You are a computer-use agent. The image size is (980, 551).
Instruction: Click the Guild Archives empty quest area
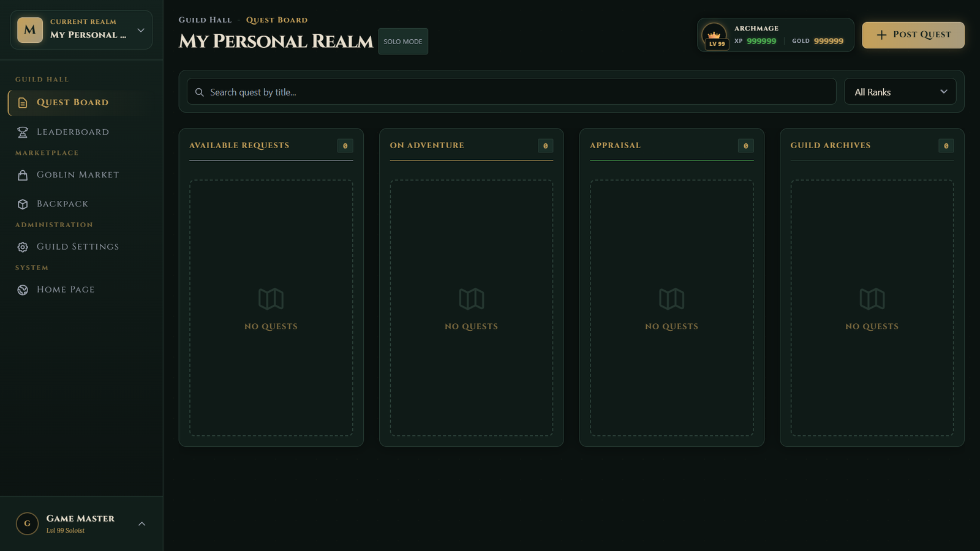pos(872,309)
